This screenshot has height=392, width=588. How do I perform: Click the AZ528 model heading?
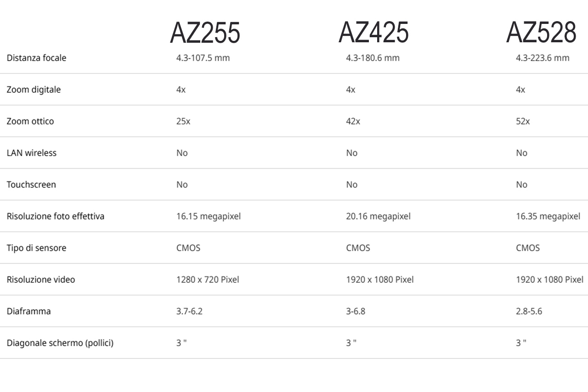point(541,33)
